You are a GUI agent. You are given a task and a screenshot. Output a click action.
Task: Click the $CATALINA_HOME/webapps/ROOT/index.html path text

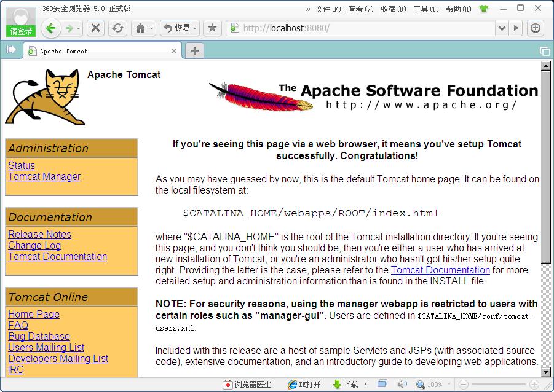click(311, 213)
